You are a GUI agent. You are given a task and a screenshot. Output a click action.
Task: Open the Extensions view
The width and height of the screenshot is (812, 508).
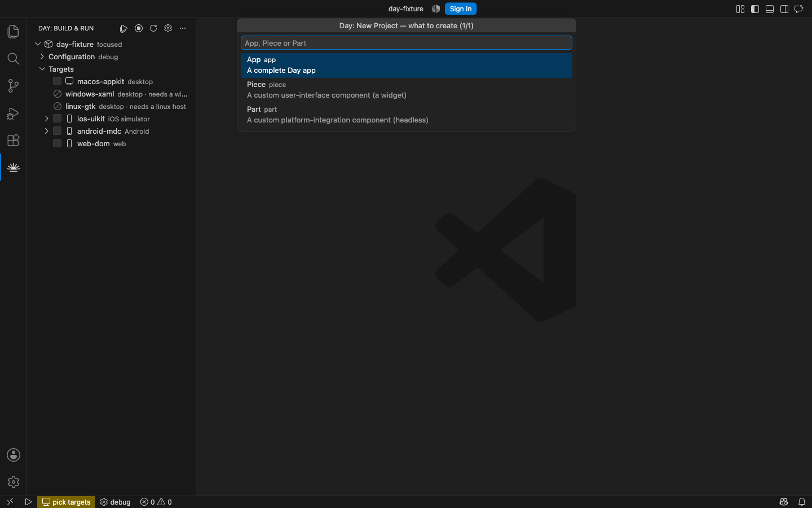13,140
